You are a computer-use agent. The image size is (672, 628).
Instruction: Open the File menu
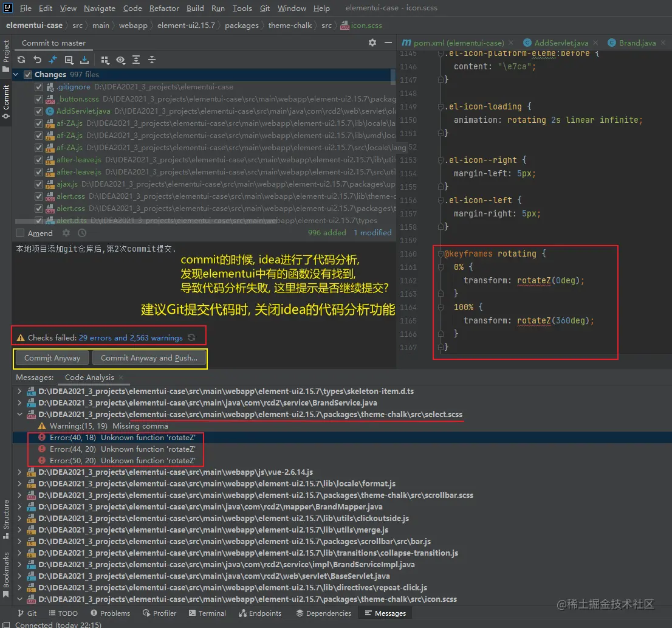pos(26,8)
